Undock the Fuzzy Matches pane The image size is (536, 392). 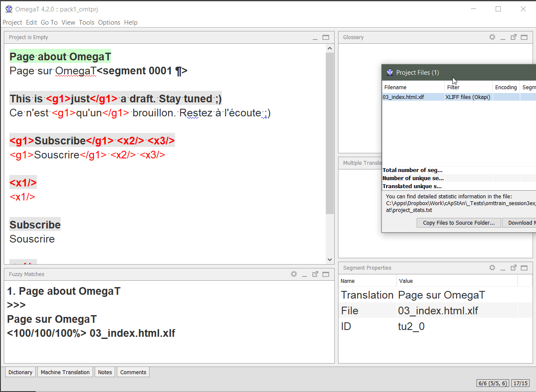point(315,274)
